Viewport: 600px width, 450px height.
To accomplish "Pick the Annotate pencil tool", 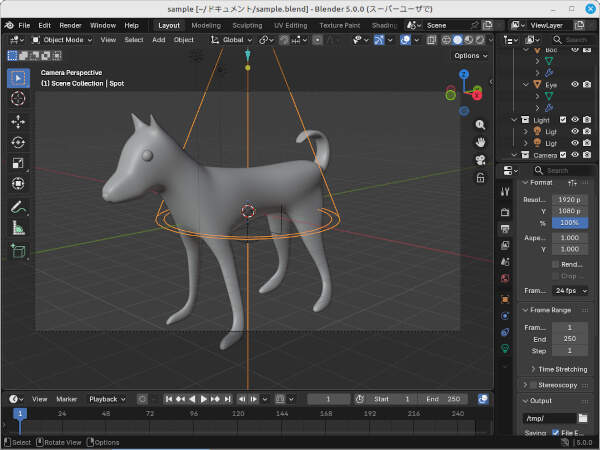I will (18, 208).
